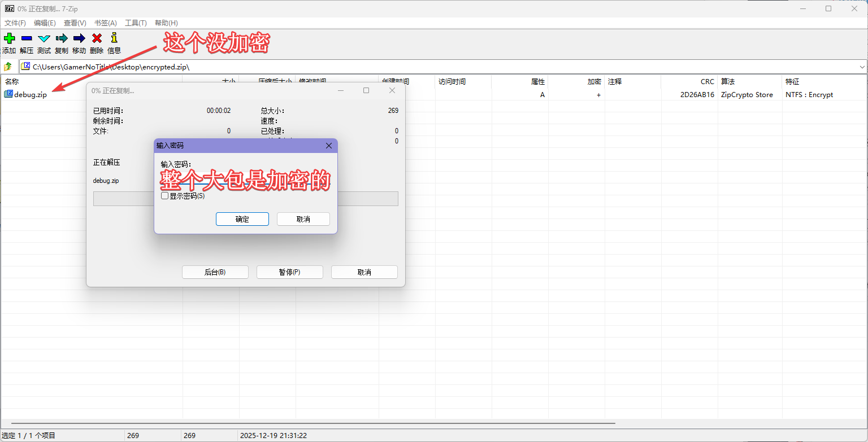This screenshot has height=442, width=868.
Task: Click the Info (信息) toolbar icon
Action: pos(114,38)
